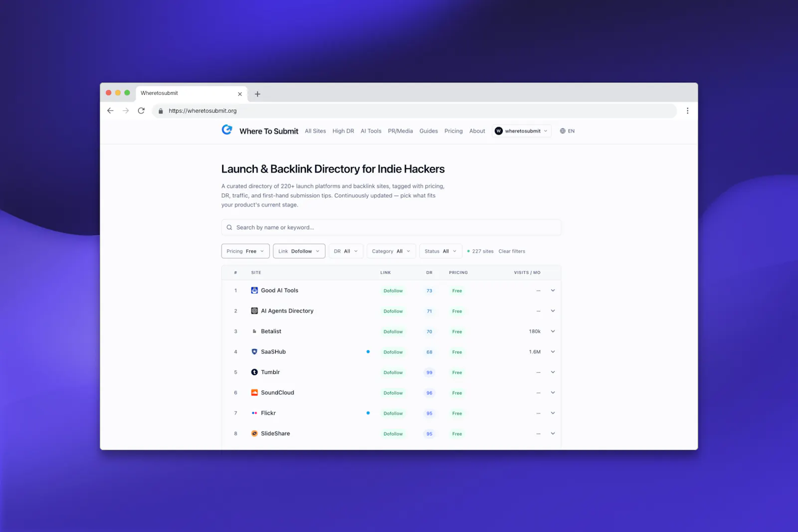798x532 pixels.
Task: Click the 180k visits value for Betalist
Action: [535, 331]
